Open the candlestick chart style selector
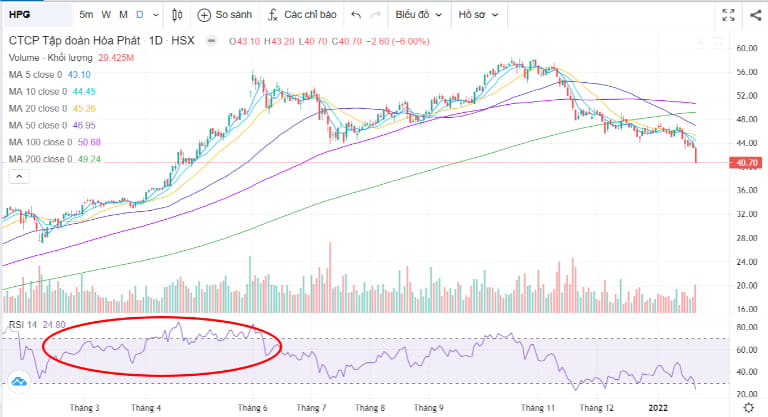The width and height of the screenshot is (768, 417). point(178,15)
